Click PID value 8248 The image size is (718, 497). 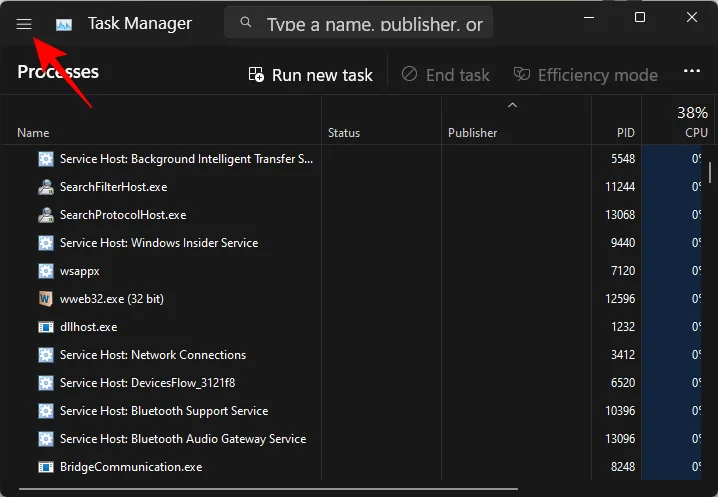point(623,467)
